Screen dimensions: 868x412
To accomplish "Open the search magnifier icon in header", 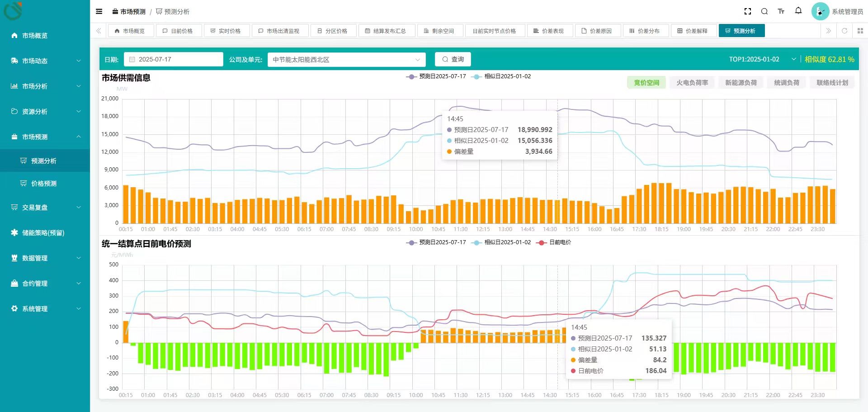I will tap(764, 12).
